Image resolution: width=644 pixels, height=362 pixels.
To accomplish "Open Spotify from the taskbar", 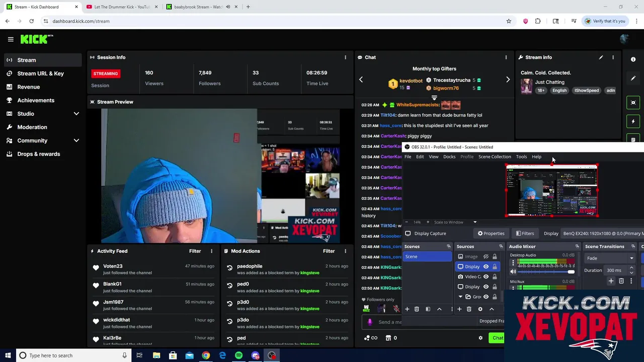I will click(x=239, y=355).
